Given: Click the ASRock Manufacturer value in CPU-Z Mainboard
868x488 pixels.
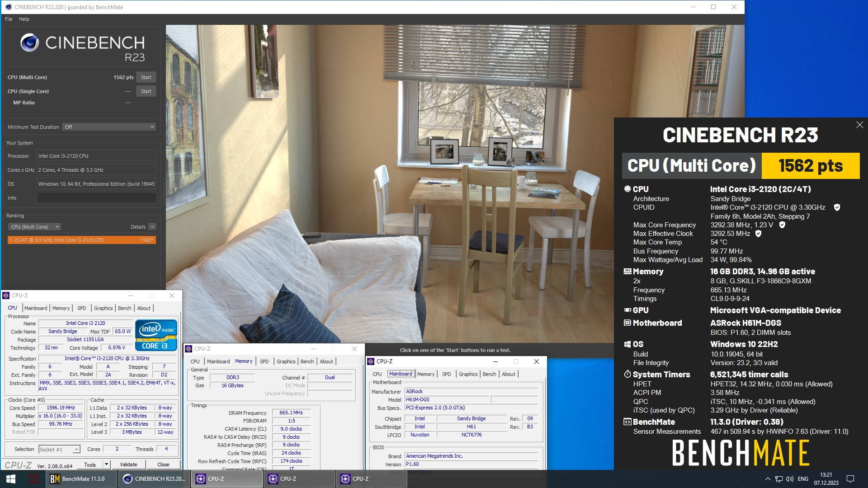Looking at the screenshot, I should pos(471,392).
